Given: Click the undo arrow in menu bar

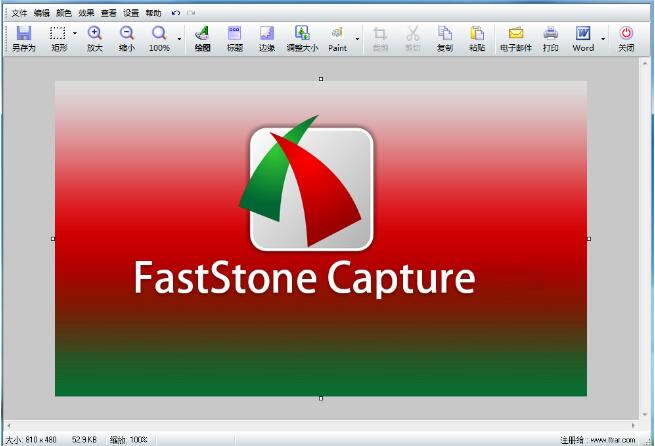Looking at the screenshot, I should click(x=176, y=13).
